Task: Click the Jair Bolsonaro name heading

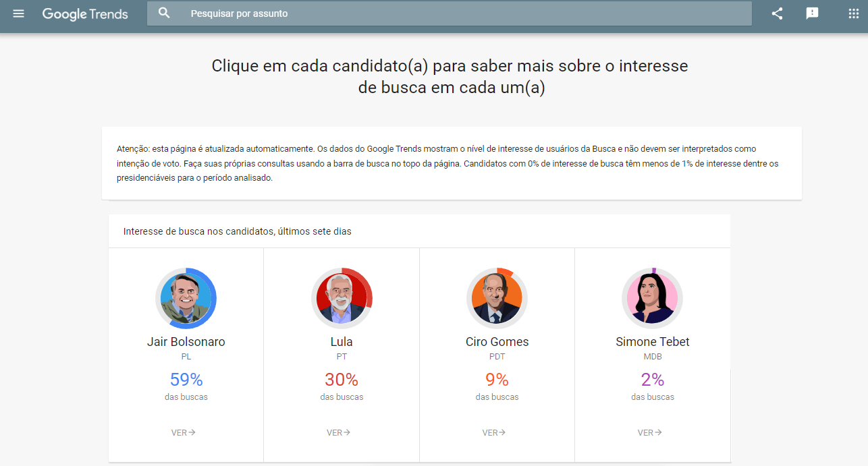Action: pyautogui.click(x=186, y=342)
